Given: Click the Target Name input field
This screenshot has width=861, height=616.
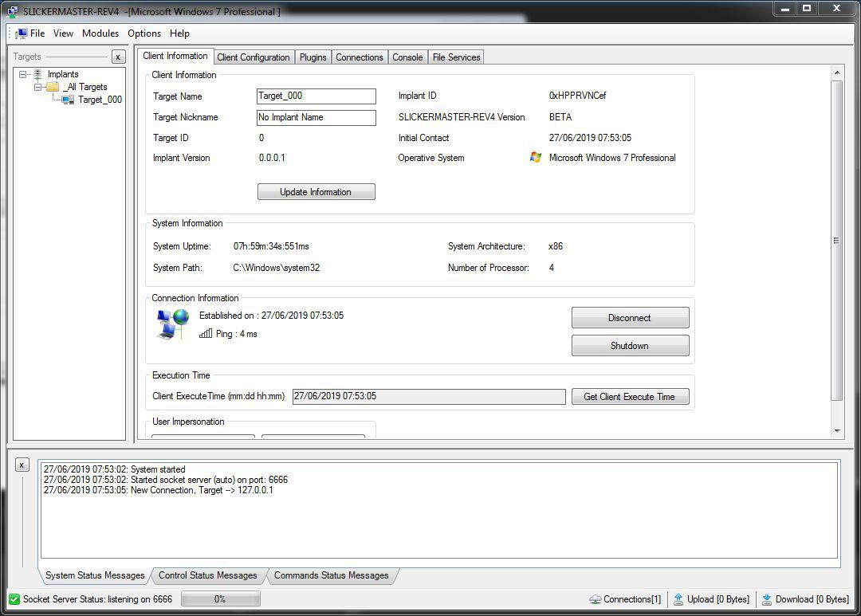Looking at the screenshot, I should (x=316, y=96).
